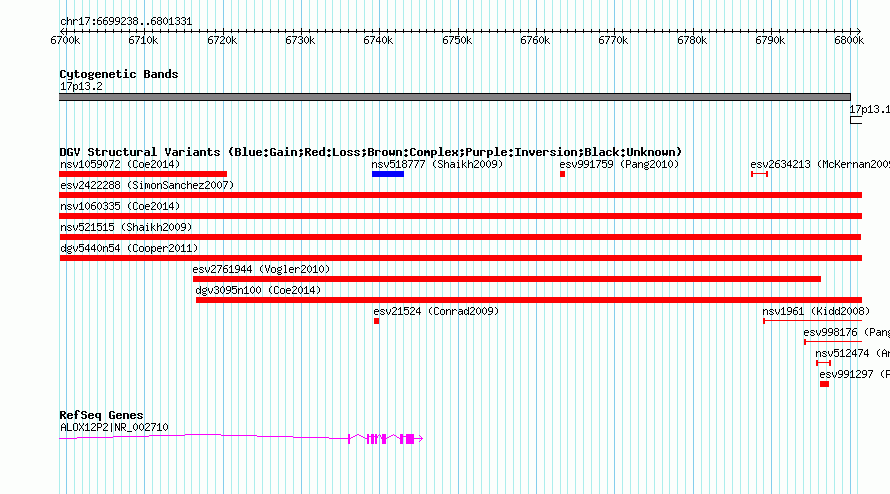This screenshot has width=890, height=494.
Task: Open nsv521515 (Shaikh2009) label
Action: tap(126, 227)
